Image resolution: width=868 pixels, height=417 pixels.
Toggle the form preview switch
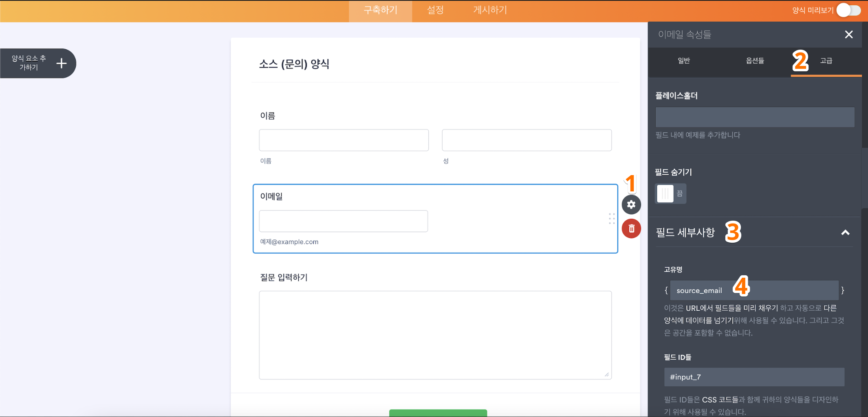tap(848, 10)
